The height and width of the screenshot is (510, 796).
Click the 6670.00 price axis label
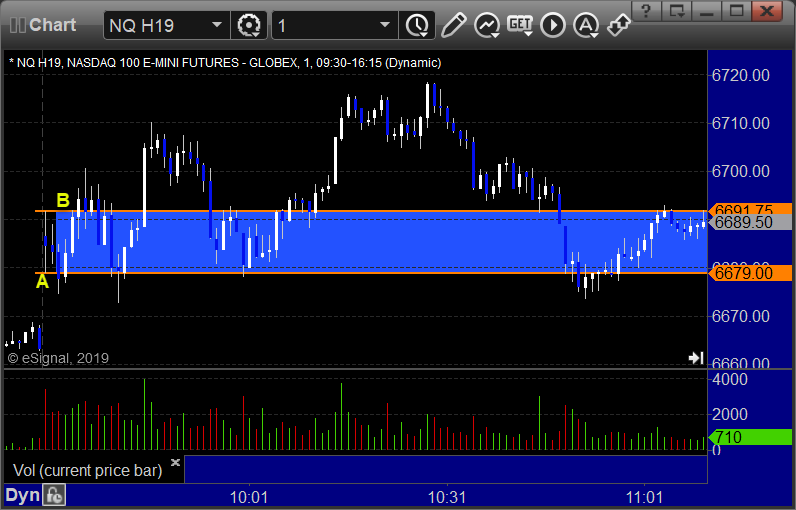[x=741, y=317]
